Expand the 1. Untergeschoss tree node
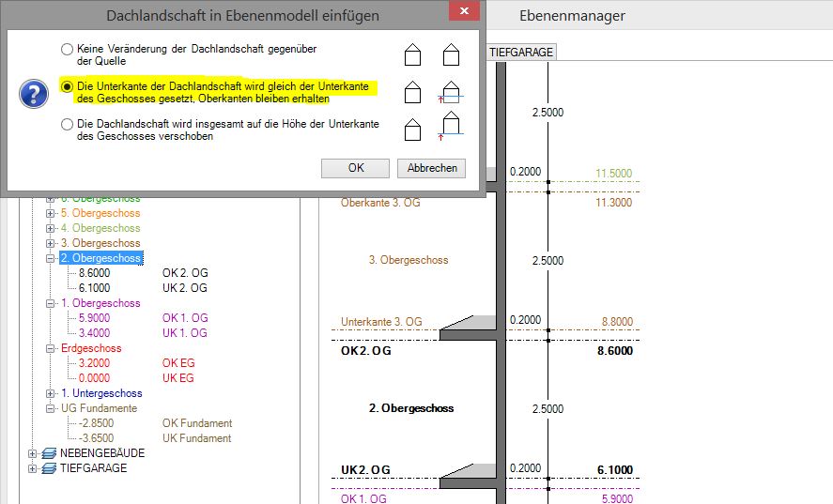The image size is (833, 504). (51, 393)
